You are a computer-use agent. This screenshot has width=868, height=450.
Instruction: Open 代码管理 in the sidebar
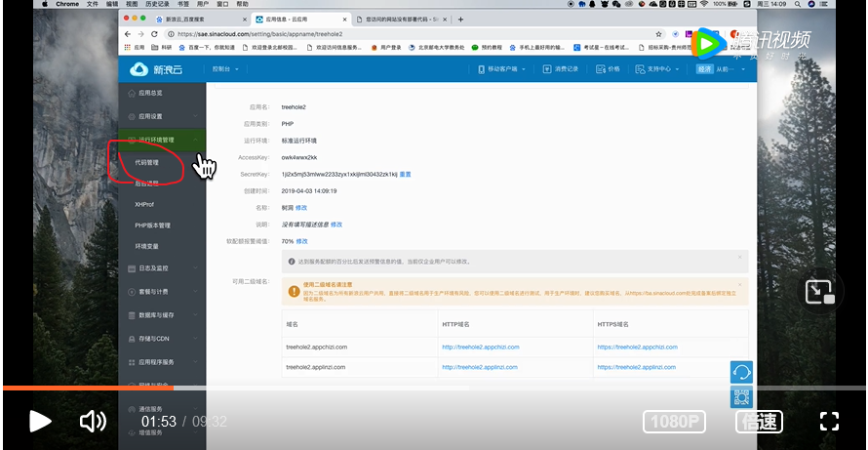(146, 163)
